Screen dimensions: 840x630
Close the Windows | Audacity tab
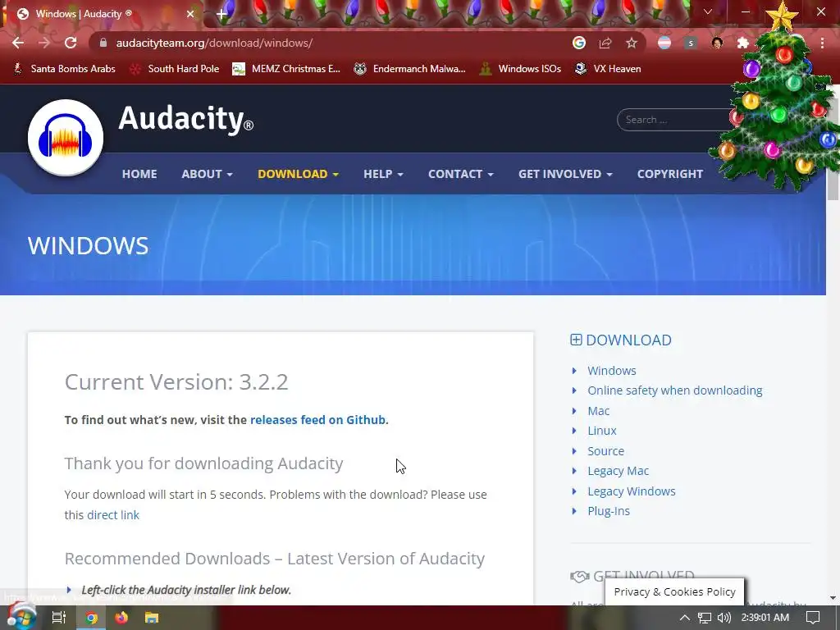click(x=190, y=14)
